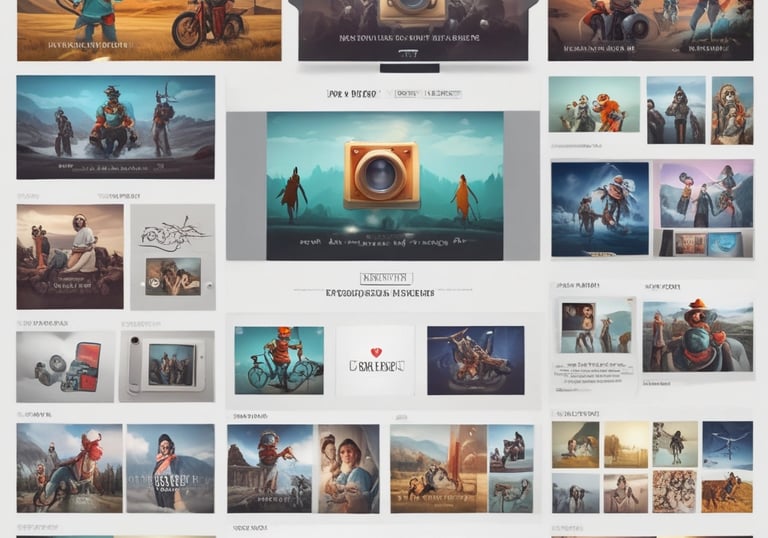Open the card with a framed portrait and caption text
The height and width of the screenshot is (538, 768).
tap(595, 345)
